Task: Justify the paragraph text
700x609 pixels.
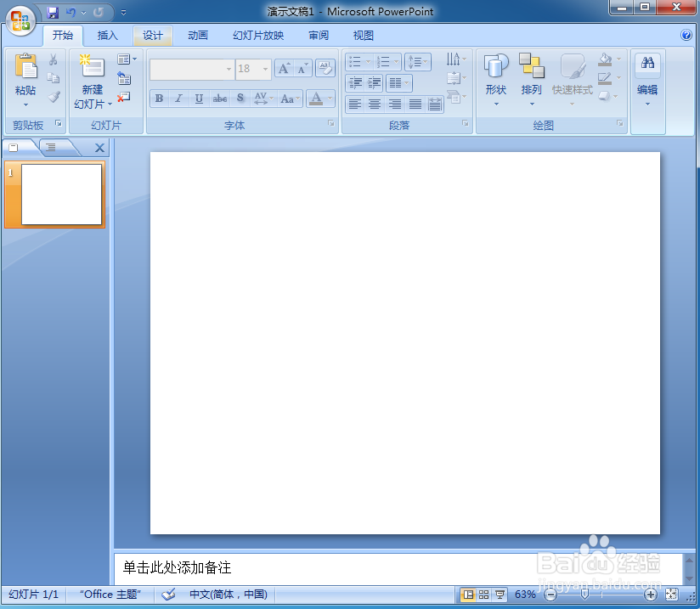Action: (415, 104)
